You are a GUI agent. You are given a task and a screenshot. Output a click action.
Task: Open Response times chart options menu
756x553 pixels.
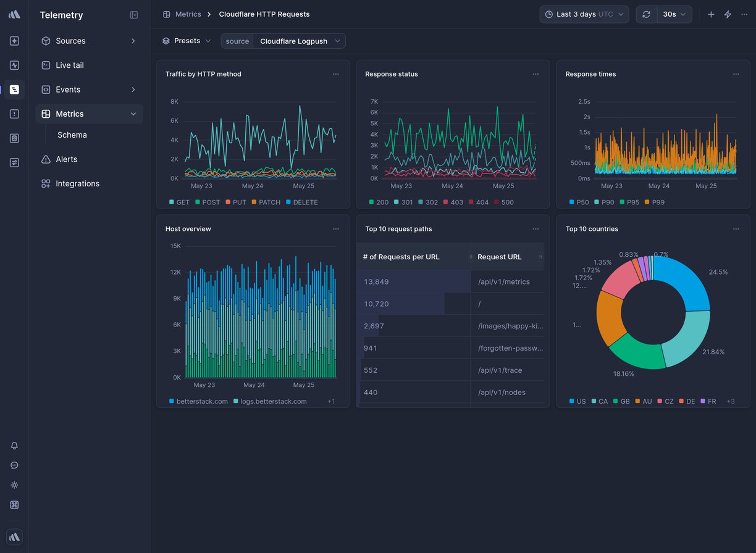[x=736, y=74]
